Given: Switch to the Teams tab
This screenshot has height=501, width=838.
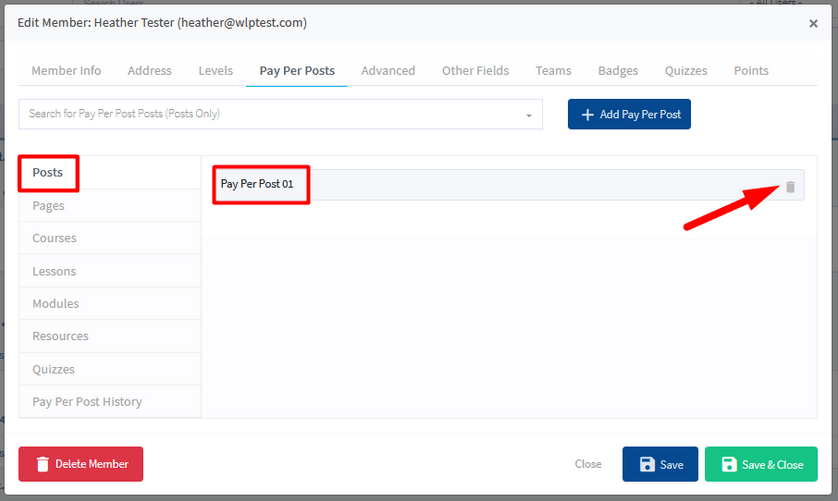Looking at the screenshot, I should 553,71.
